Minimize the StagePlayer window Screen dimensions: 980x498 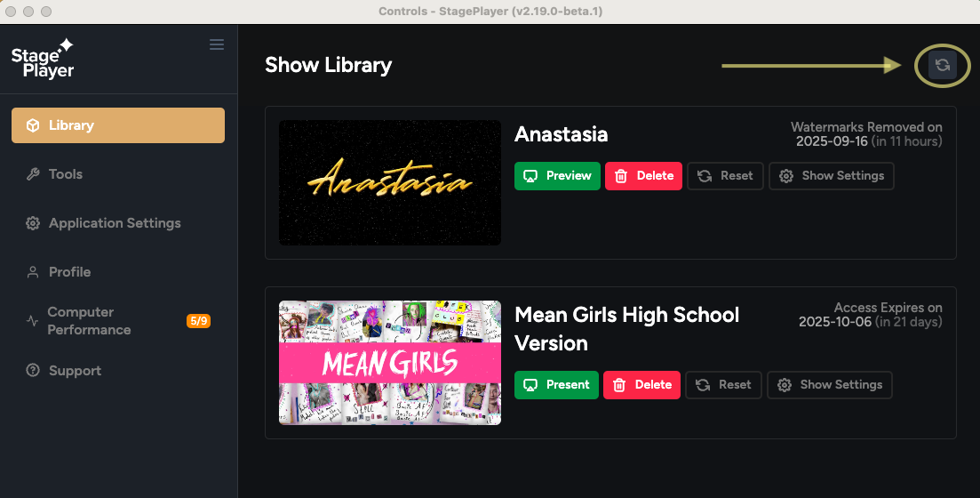28,12
